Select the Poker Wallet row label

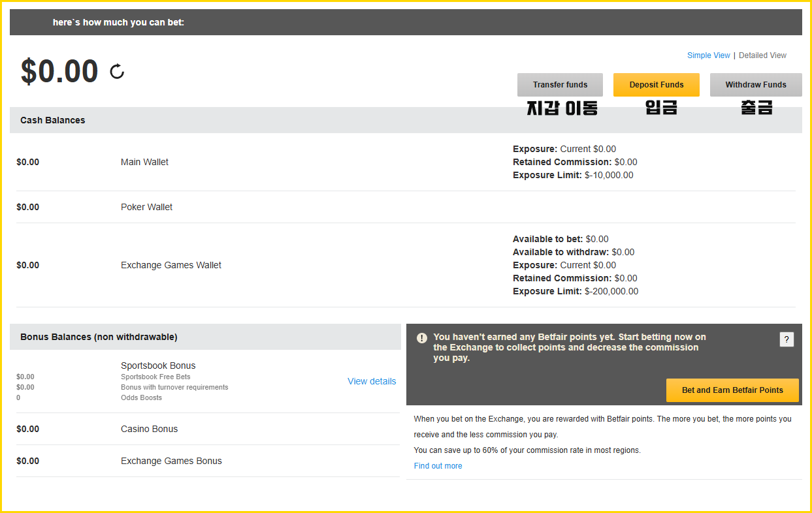(147, 207)
